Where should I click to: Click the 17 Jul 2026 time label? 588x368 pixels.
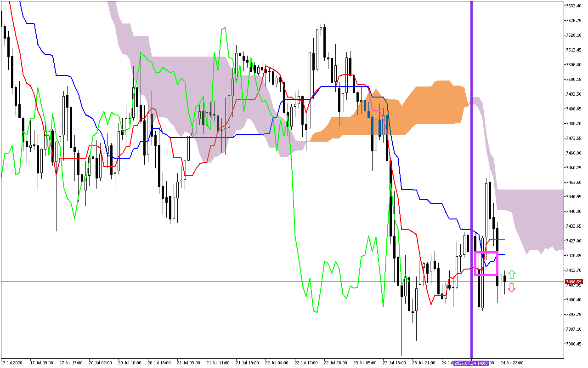click(12, 363)
